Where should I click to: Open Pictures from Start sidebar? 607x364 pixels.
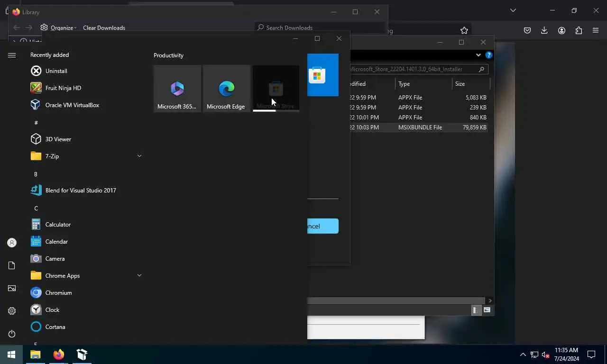(12, 288)
